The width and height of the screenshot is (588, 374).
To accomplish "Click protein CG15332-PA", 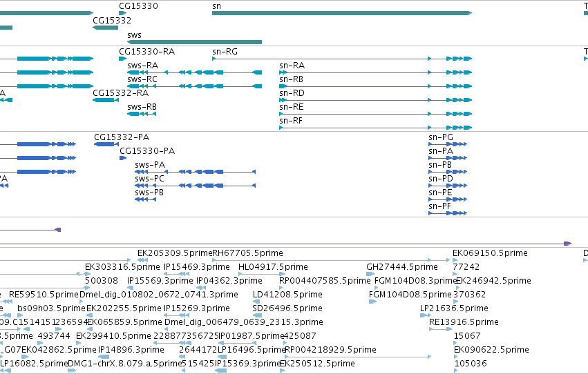I will click(x=106, y=144).
